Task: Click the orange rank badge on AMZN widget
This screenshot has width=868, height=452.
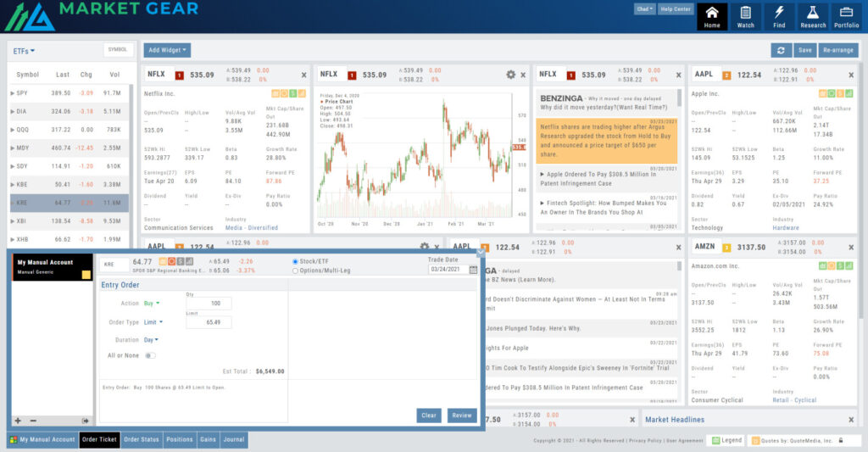Action: click(726, 248)
